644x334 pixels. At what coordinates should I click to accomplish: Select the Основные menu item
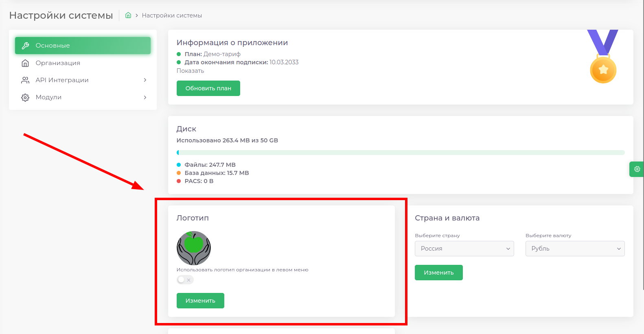click(83, 46)
